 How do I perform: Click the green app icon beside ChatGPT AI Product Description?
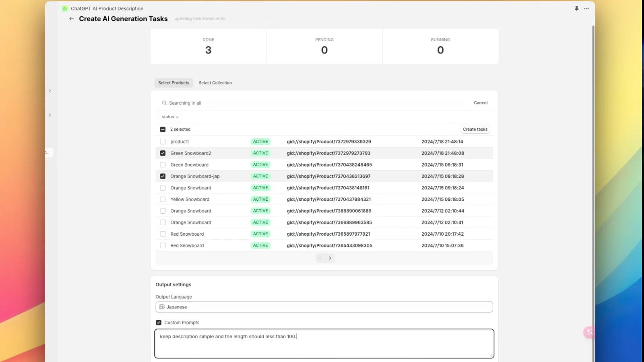point(65,8)
